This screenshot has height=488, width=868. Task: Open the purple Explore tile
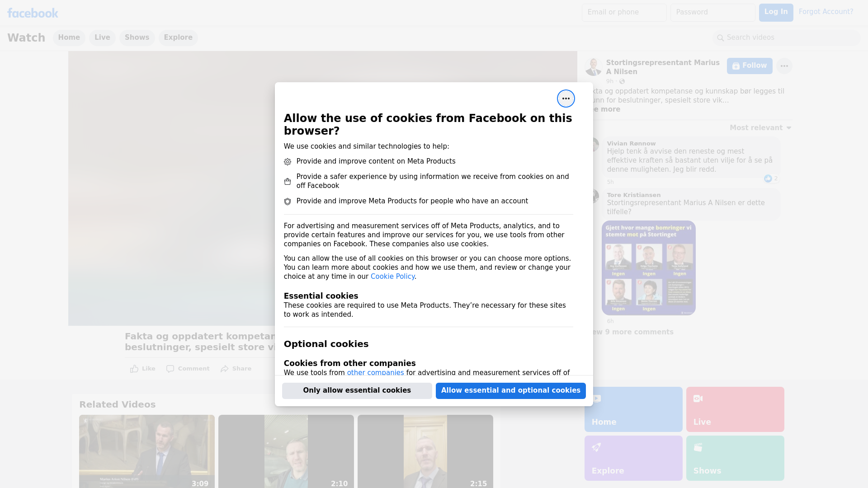[633, 458]
